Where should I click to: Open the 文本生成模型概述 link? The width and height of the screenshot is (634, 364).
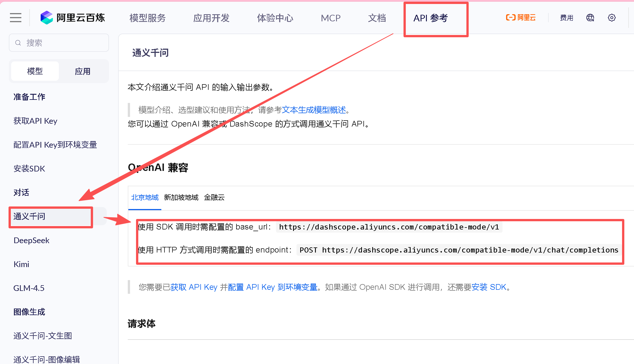tap(314, 110)
